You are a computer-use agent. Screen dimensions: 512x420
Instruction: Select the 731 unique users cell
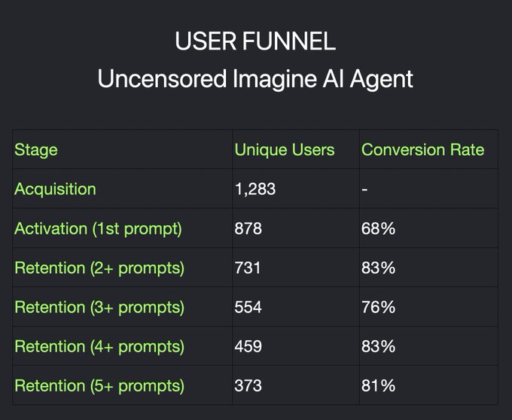tap(248, 268)
